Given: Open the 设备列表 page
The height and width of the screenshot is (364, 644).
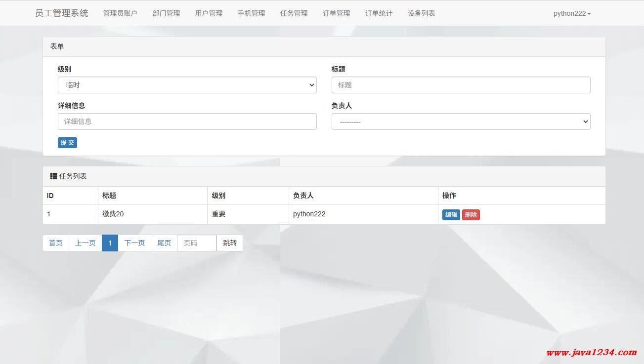Looking at the screenshot, I should (421, 13).
